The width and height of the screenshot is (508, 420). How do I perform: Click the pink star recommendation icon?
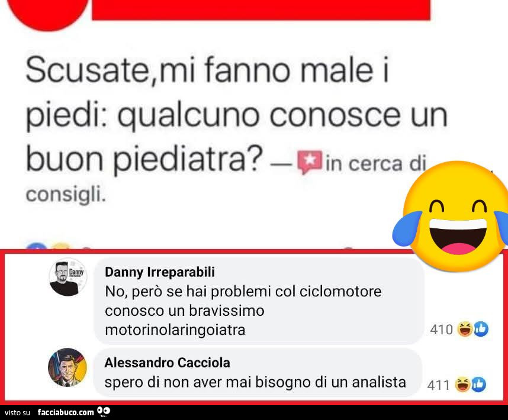310,161
